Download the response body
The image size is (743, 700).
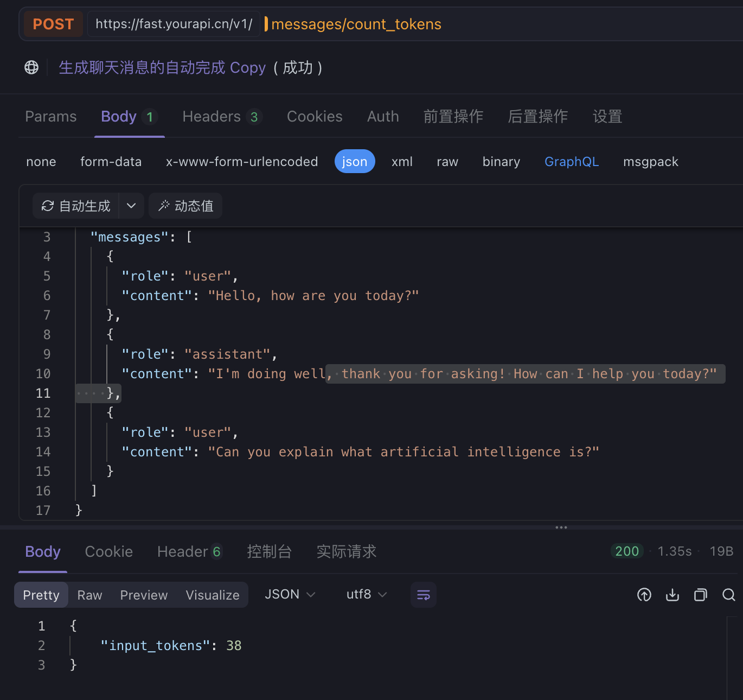click(x=672, y=595)
